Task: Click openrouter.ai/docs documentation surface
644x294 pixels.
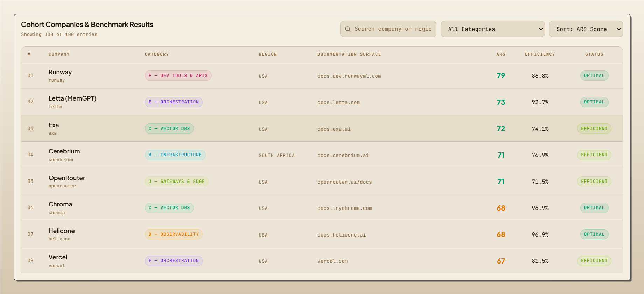Action: [345, 182]
